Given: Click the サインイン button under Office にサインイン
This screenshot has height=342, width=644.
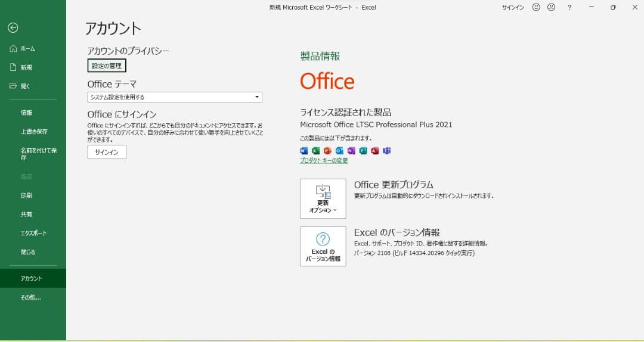Looking at the screenshot, I should (x=107, y=152).
